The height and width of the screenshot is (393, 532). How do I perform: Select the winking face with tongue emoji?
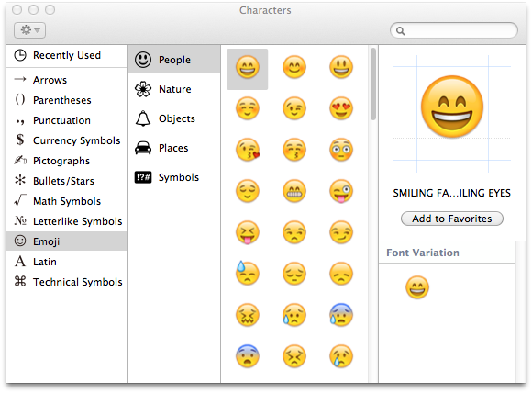click(341, 191)
